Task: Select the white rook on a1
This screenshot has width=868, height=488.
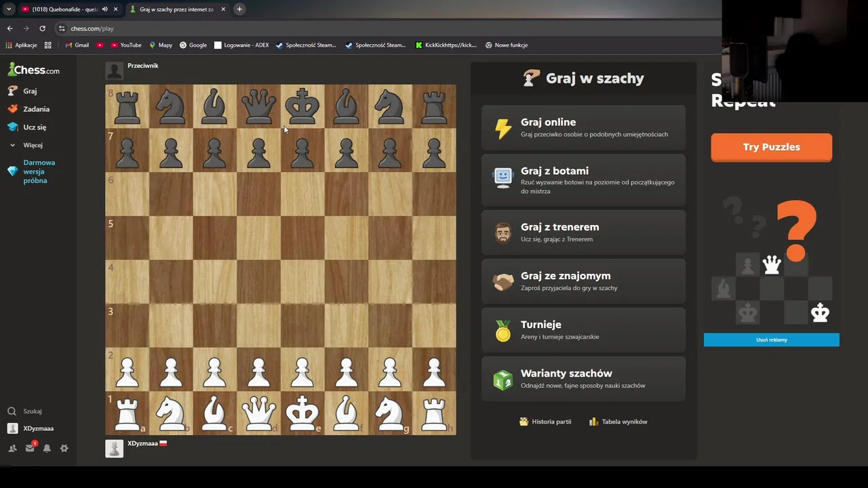Action: pos(127,413)
